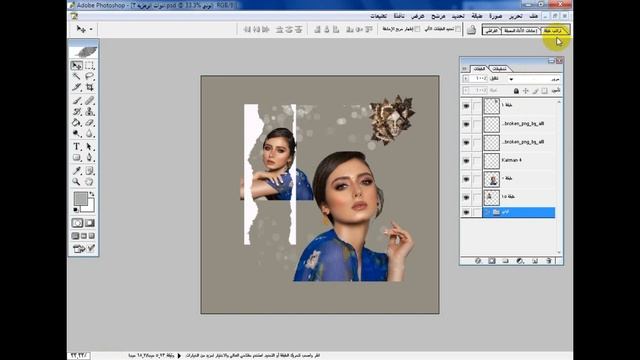Click the highlighted rightmost palette well tab

(x=555, y=31)
